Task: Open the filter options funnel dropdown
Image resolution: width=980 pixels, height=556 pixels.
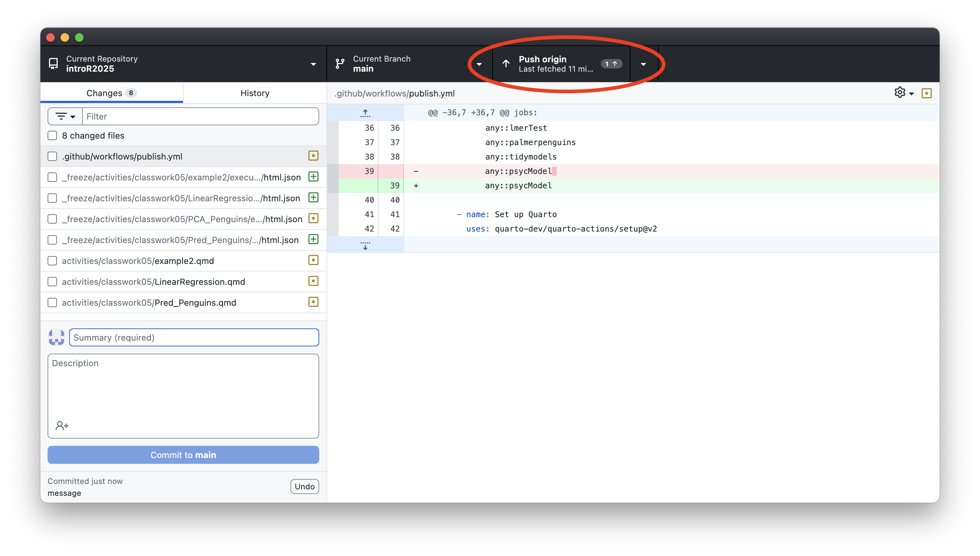Action: (x=65, y=116)
